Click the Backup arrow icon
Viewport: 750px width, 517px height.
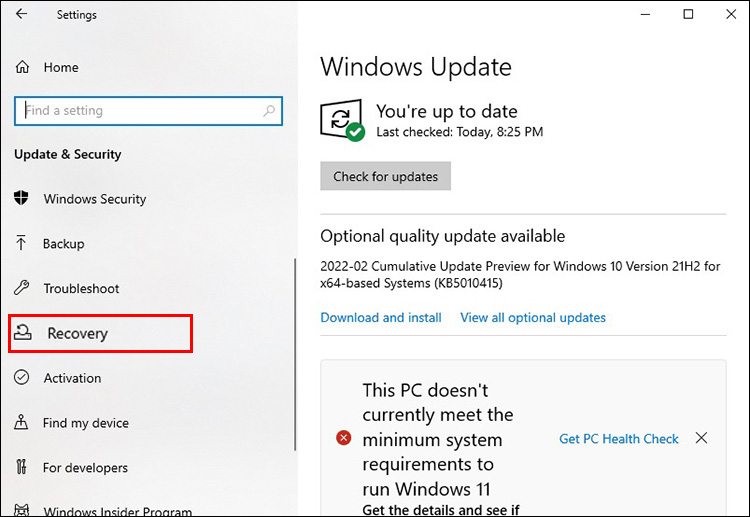click(21, 243)
